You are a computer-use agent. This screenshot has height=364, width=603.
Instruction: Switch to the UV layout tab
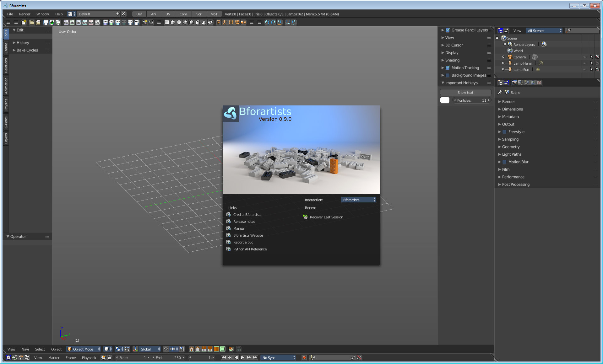pyautogui.click(x=168, y=14)
